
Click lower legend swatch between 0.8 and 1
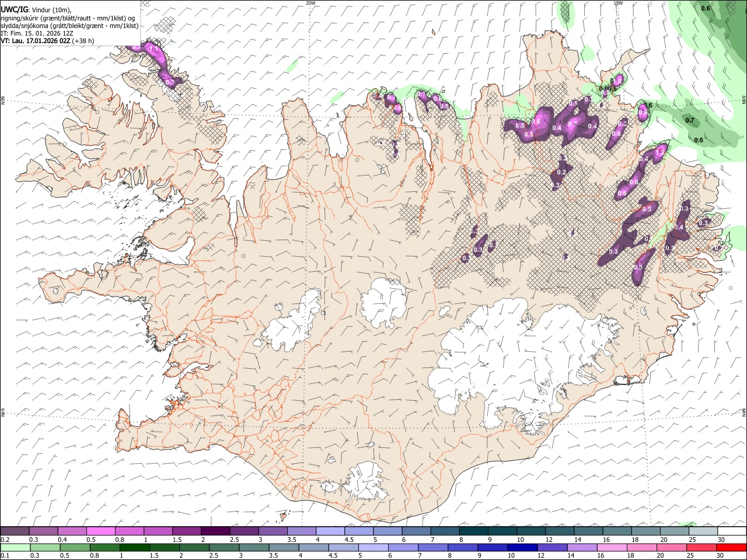[x=104, y=548]
